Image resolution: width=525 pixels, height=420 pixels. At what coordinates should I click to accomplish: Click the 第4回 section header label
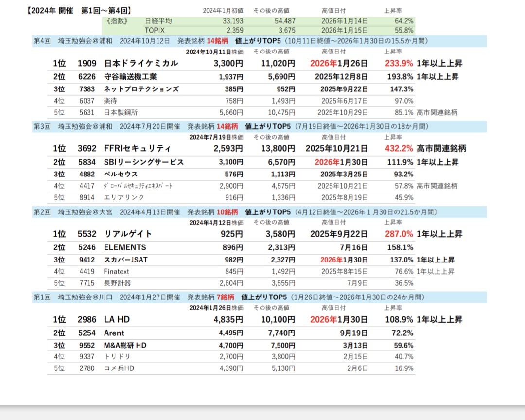pos(42,41)
